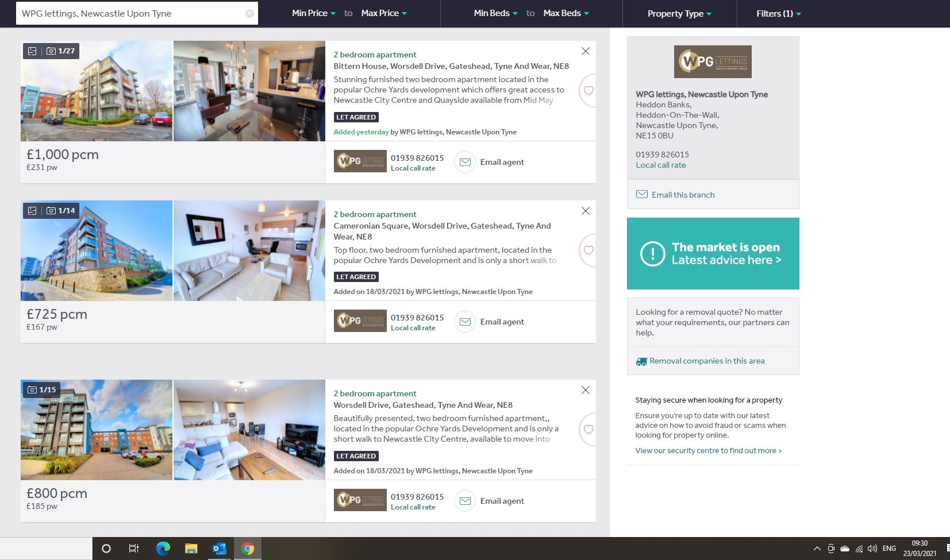950x560 pixels.
Task: Open File Explorer from taskbar
Action: (x=191, y=549)
